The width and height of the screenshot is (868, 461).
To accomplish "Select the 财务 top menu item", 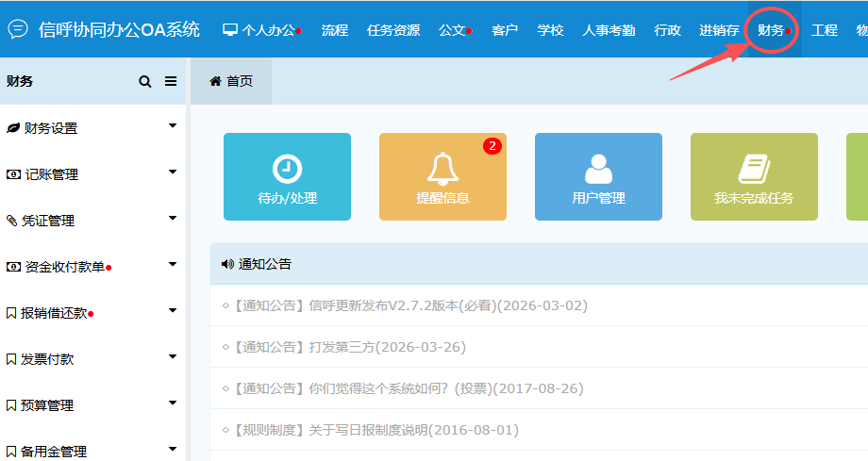I will click(772, 30).
